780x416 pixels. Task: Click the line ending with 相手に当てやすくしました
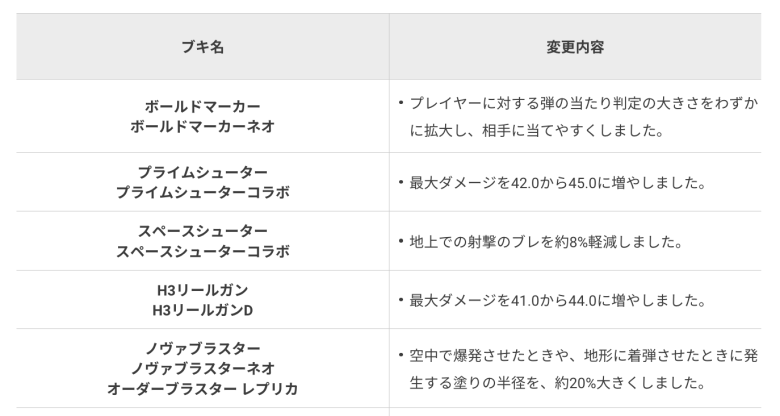pos(538,130)
